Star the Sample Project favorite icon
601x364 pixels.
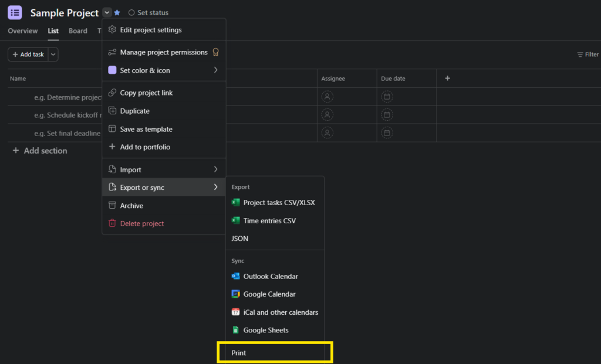117,13
